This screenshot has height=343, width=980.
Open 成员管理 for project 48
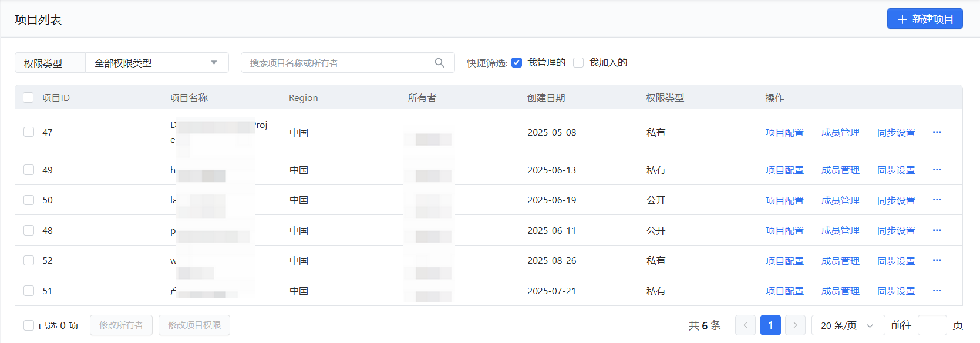click(x=840, y=231)
